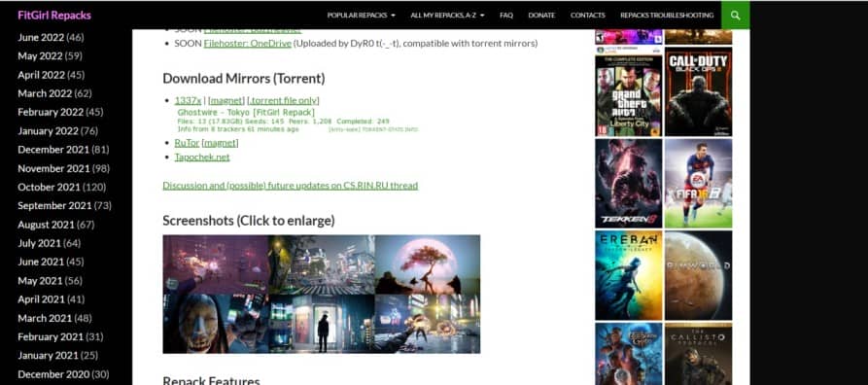Image resolution: width=868 pixels, height=385 pixels.
Task: Open the Tekken 8 cover
Action: tap(628, 184)
